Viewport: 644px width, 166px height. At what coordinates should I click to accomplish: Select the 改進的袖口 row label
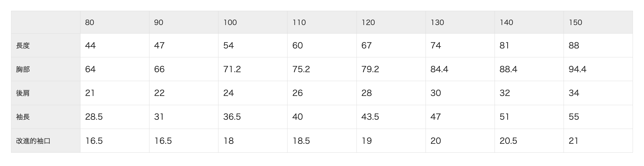point(33,141)
